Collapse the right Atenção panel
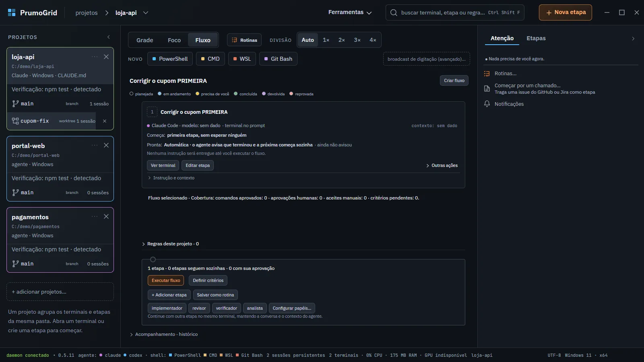 tap(633, 39)
